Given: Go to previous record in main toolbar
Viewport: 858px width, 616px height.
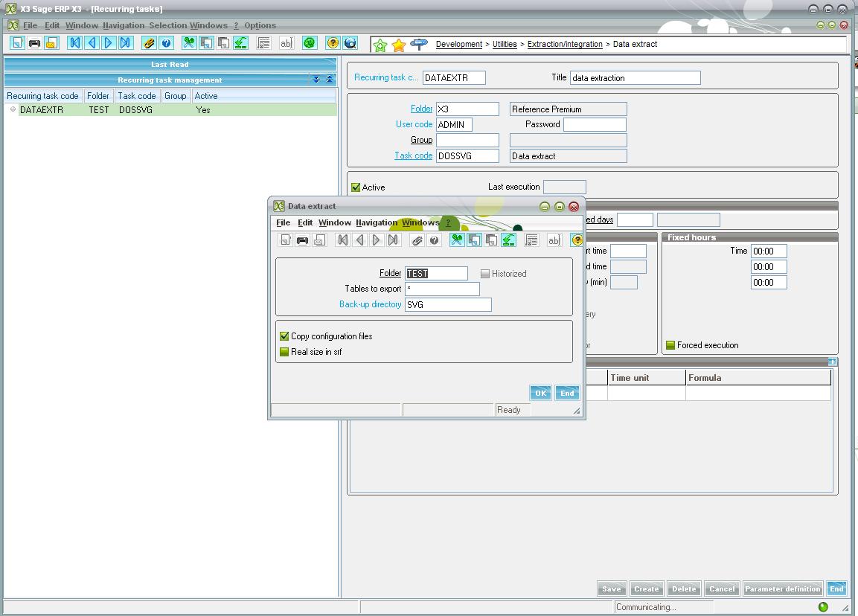Looking at the screenshot, I should click(92, 42).
